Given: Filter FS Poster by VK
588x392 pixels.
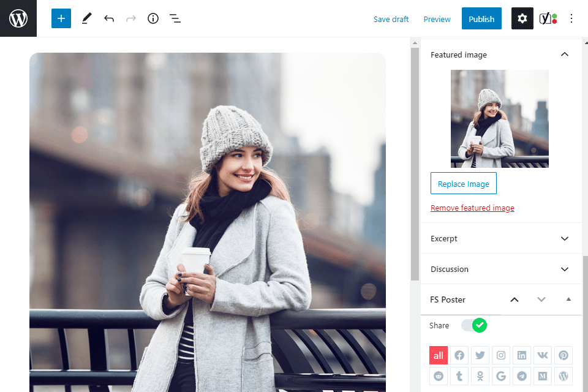Looking at the screenshot, I should [x=543, y=355].
